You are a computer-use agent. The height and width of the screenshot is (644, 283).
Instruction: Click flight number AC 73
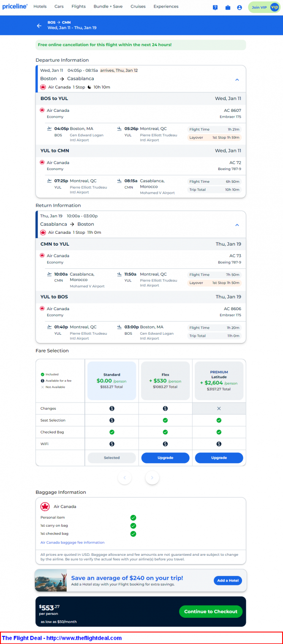pos(235,255)
